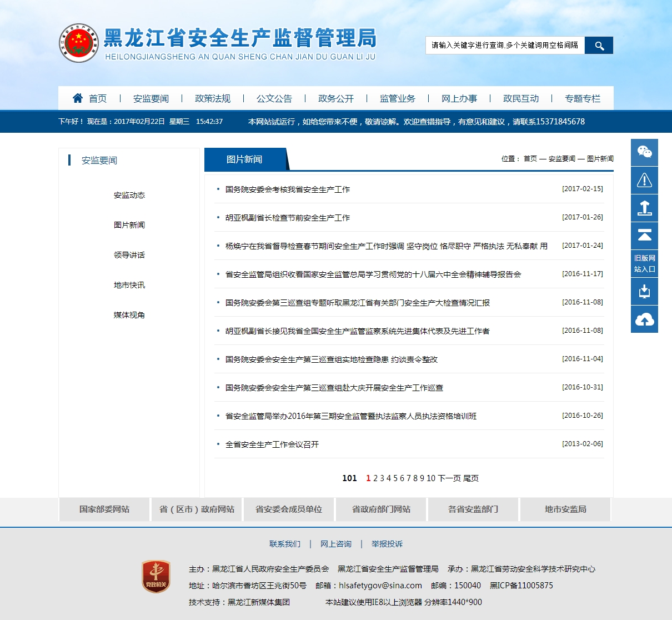Open the 政策法规 navigation menu
672x620 pixels.
(x=212, y=98)
